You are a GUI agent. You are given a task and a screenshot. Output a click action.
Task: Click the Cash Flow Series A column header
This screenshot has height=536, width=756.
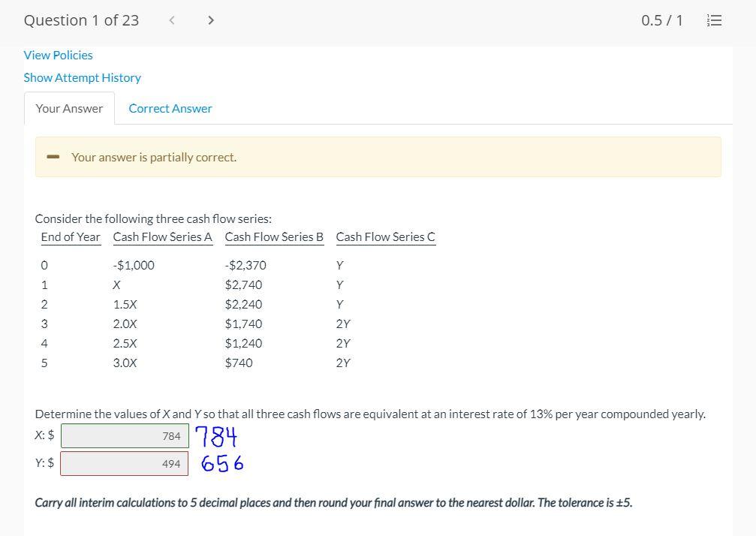pos(162,236)
